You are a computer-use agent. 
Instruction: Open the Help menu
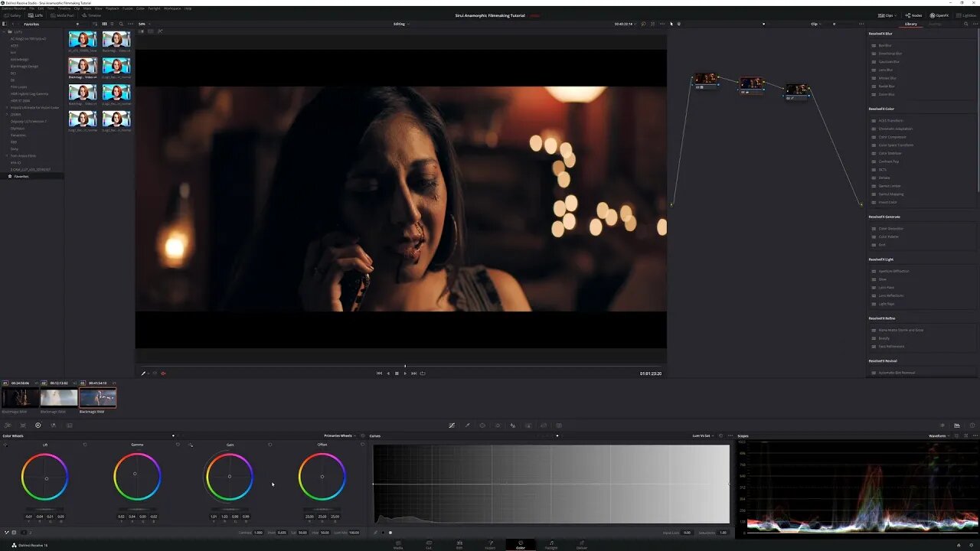click(188, 8)
